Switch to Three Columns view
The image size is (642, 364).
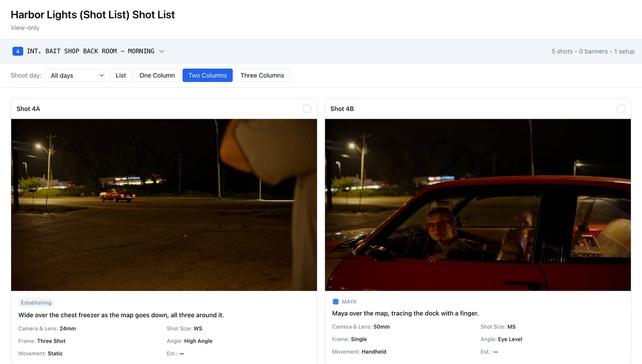coord(262,75)
